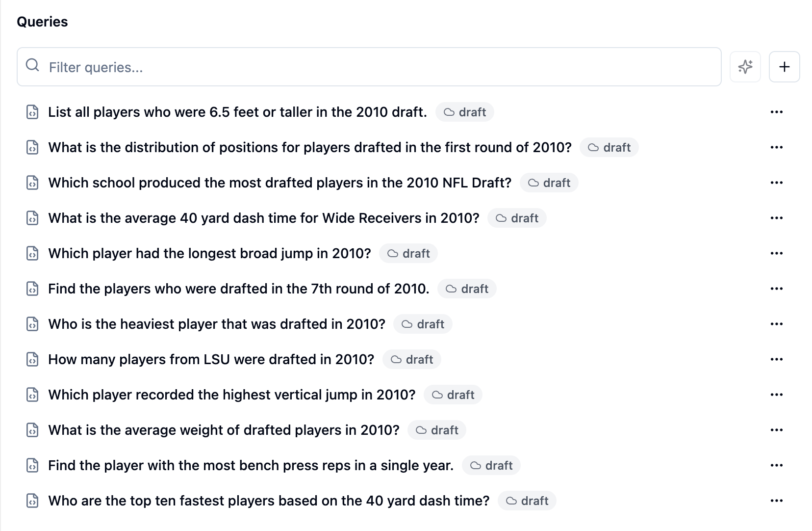Click the AI sparkle generate queries icon

pos(745,67)
